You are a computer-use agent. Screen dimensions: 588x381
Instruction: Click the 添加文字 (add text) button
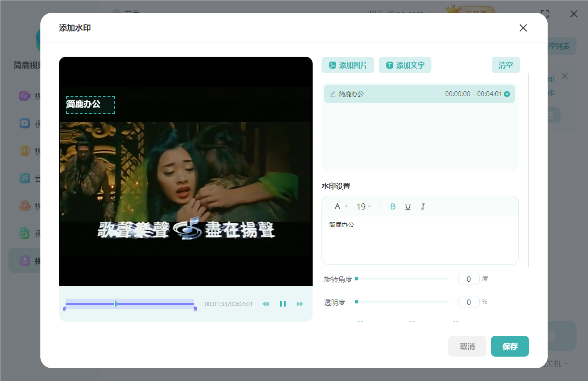click(405, 65)
